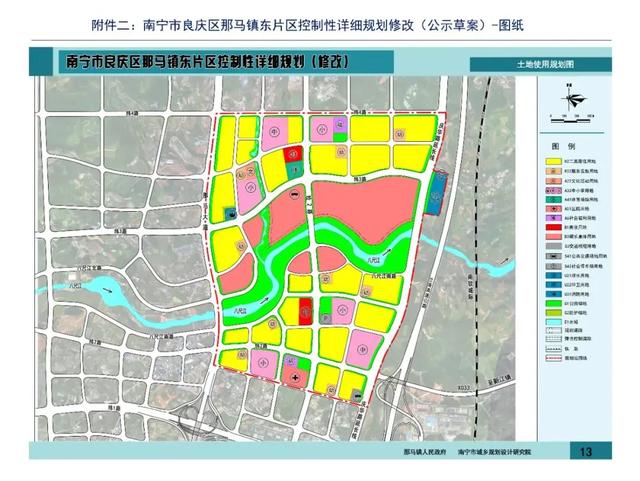Click the X033 road label
Screen dimensions: 640x481
464,385
